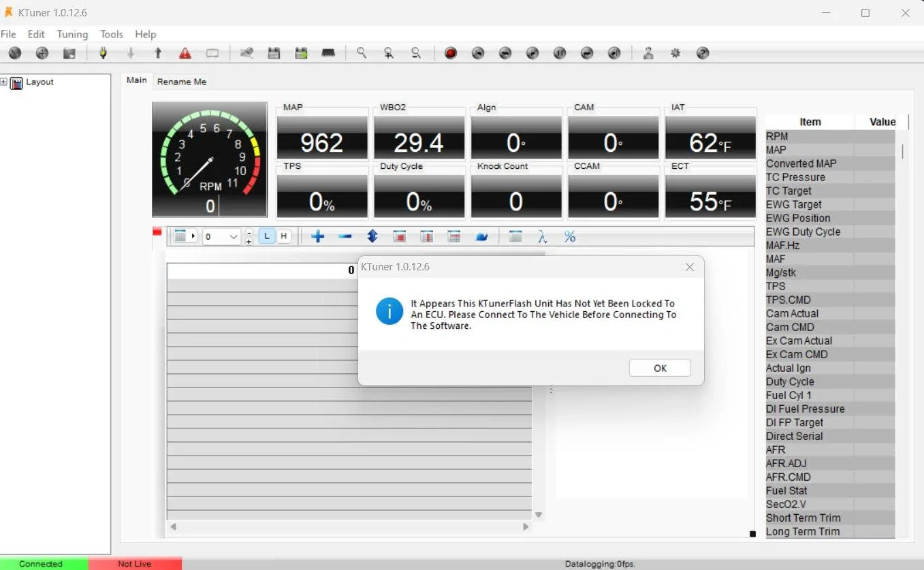This screenshot has width=924, height=570.
Task: Expand the Layout tree node
Action: [x=4, y=82]
